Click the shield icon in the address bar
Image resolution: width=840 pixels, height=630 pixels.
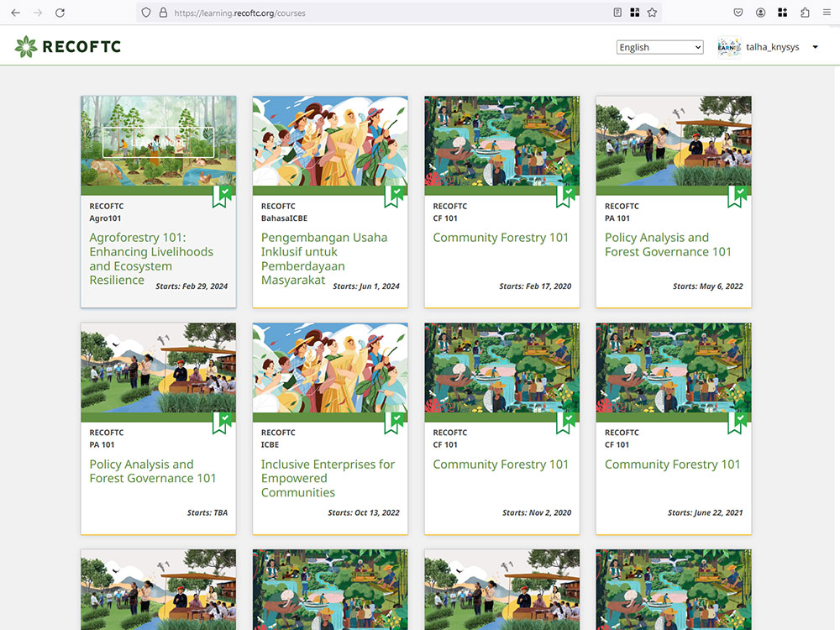[x=146, y=13]
